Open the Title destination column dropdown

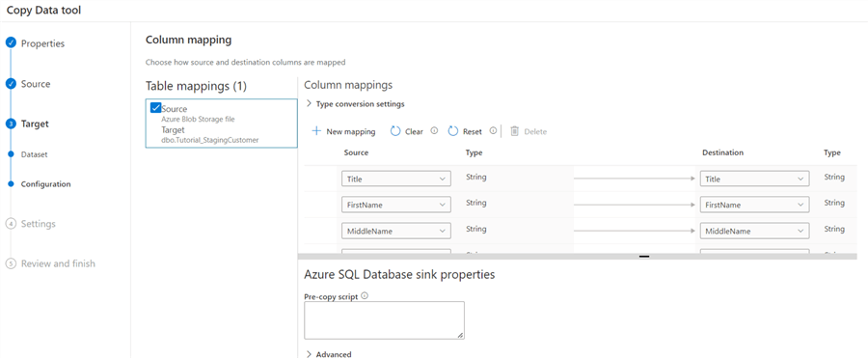tap(754, 179)
